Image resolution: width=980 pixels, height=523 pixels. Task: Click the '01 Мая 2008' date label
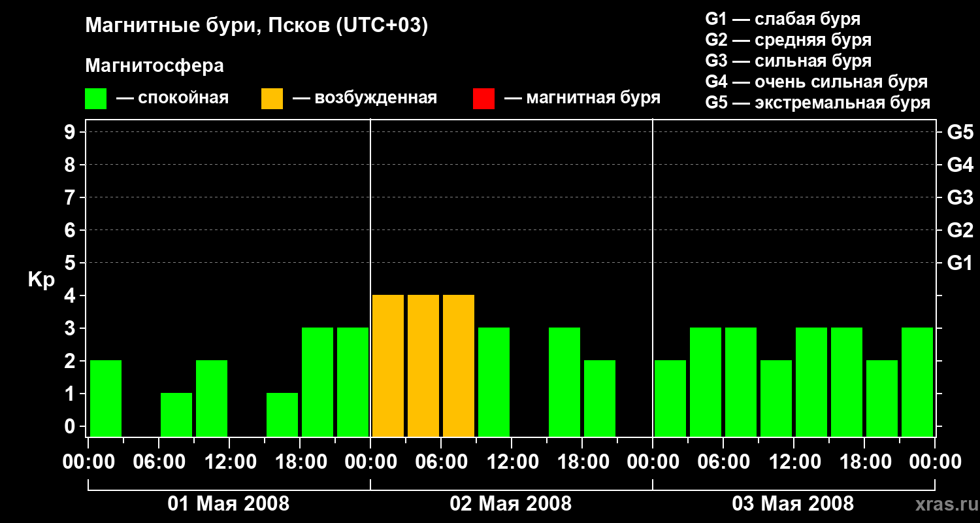tap(229, 504)
